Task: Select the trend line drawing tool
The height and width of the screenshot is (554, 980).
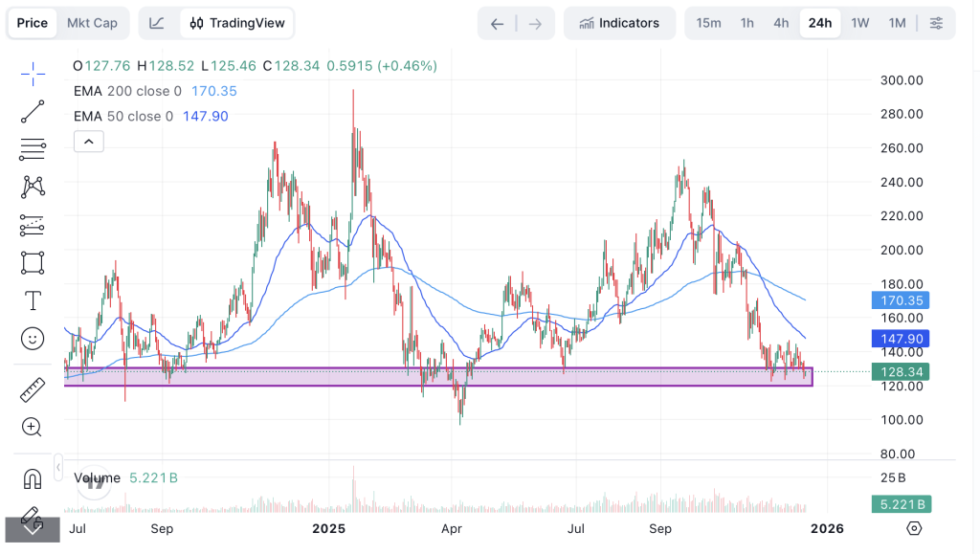Action: tap(33, 111)
